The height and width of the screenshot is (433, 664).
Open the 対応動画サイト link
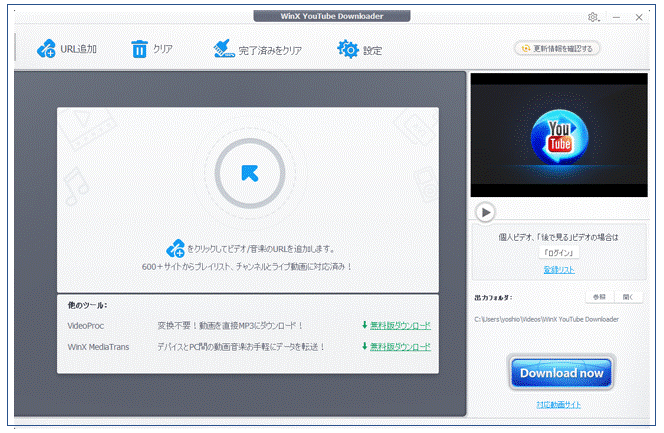pos(558,404)
